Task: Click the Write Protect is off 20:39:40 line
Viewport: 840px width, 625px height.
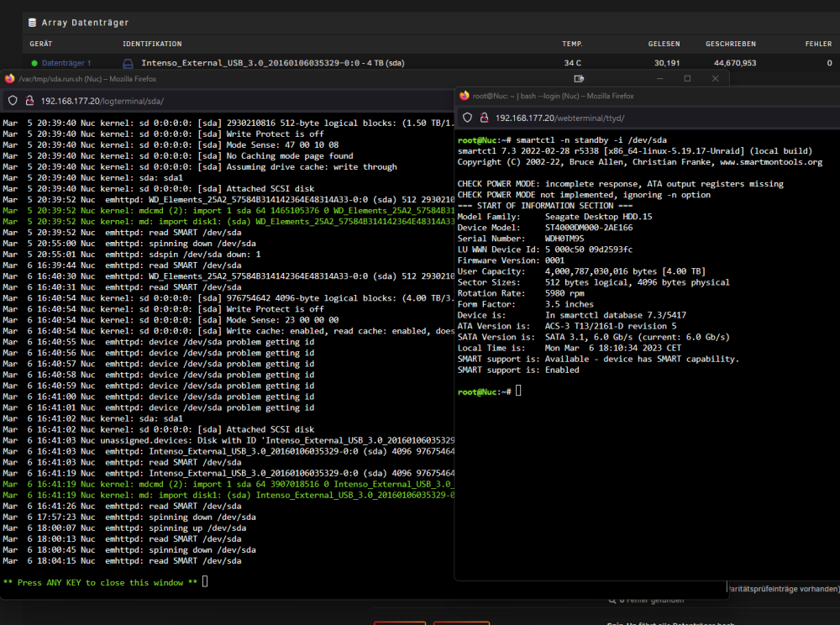Action: 164,134
